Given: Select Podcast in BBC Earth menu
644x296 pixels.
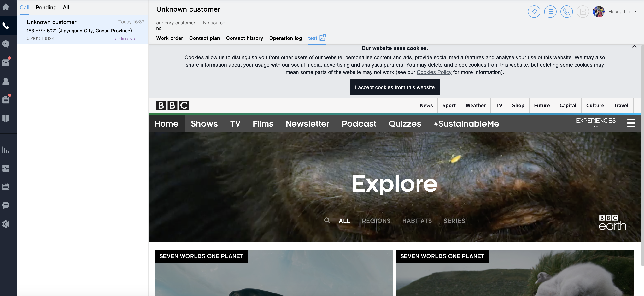Looking at the screenshot, I should pyautogui.click(x=359, y=123).
